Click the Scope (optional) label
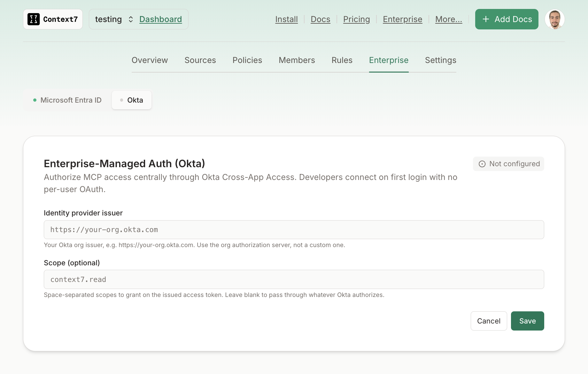Viewport: 588px width, 374px height. pyautogui.click(x=72, y=263)
